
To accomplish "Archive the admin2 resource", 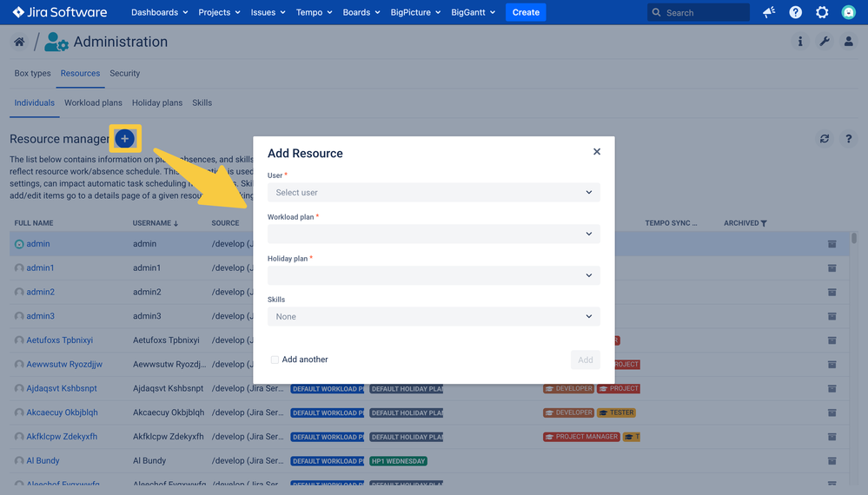I will (832, 292).
